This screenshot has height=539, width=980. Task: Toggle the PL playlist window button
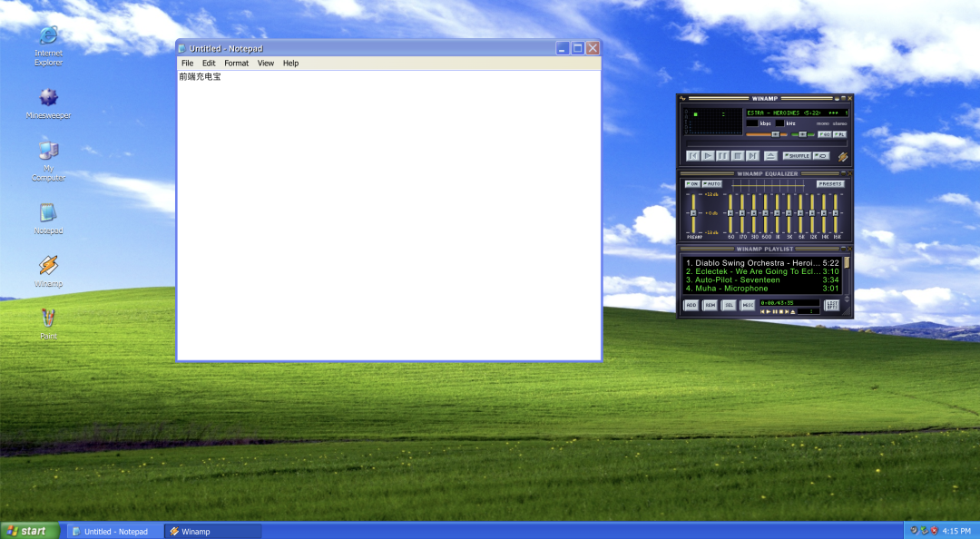click(839, 134)
